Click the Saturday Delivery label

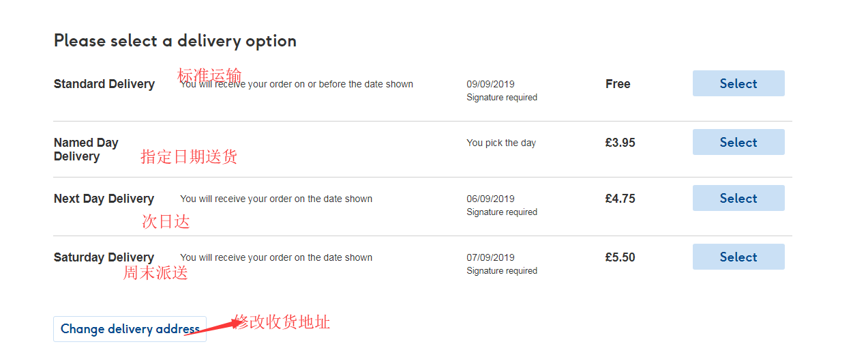[x=104, y=257]
